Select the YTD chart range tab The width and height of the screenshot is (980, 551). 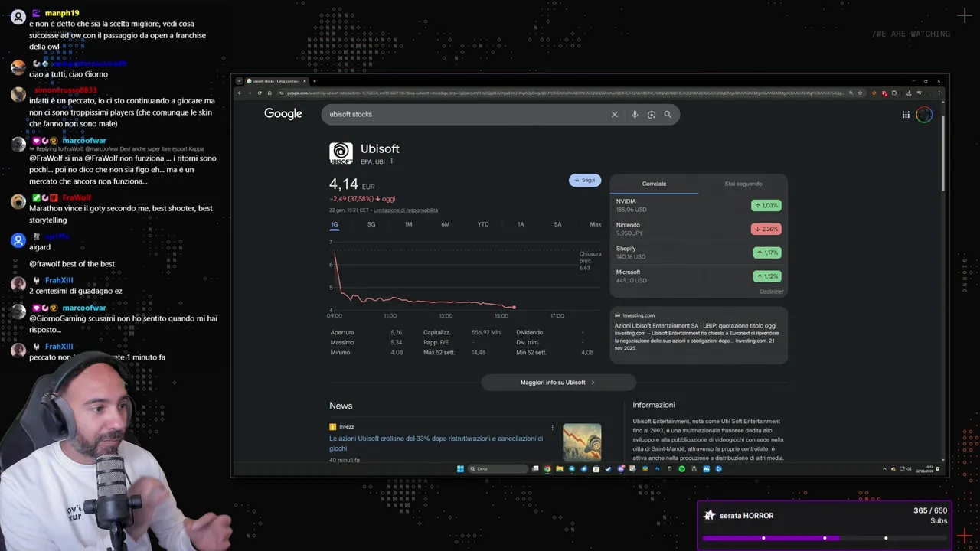tap(483, 224)
